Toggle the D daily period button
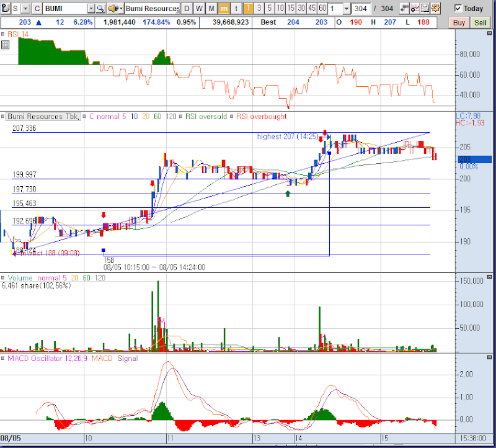 pos(187,9)
